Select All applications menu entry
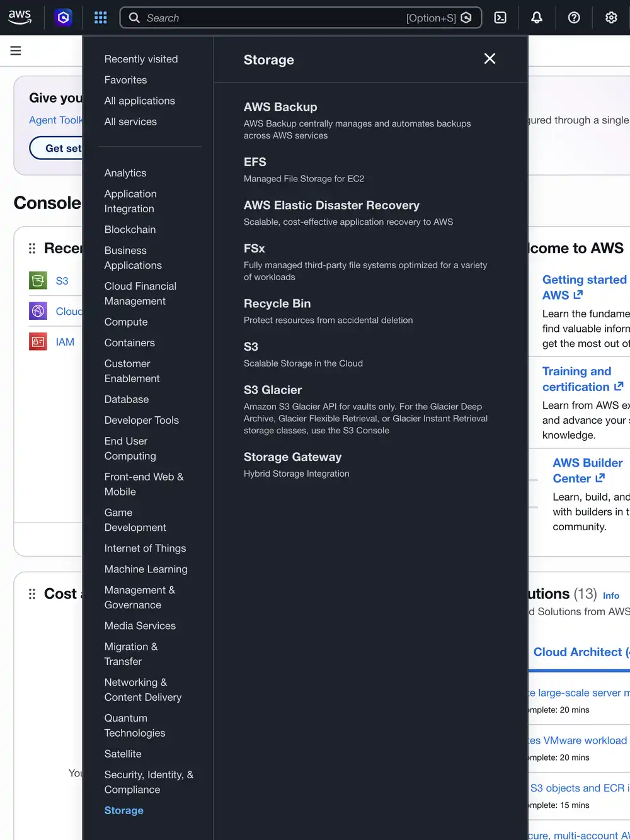 point(139,101)
